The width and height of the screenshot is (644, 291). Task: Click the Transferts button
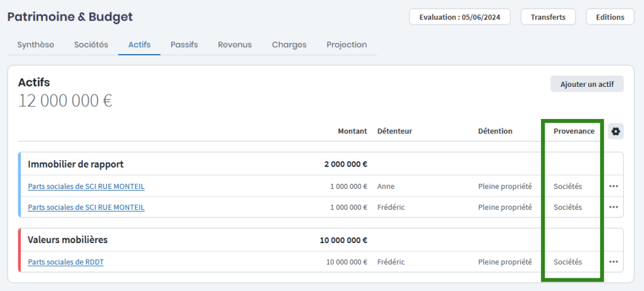coord(548,17)
